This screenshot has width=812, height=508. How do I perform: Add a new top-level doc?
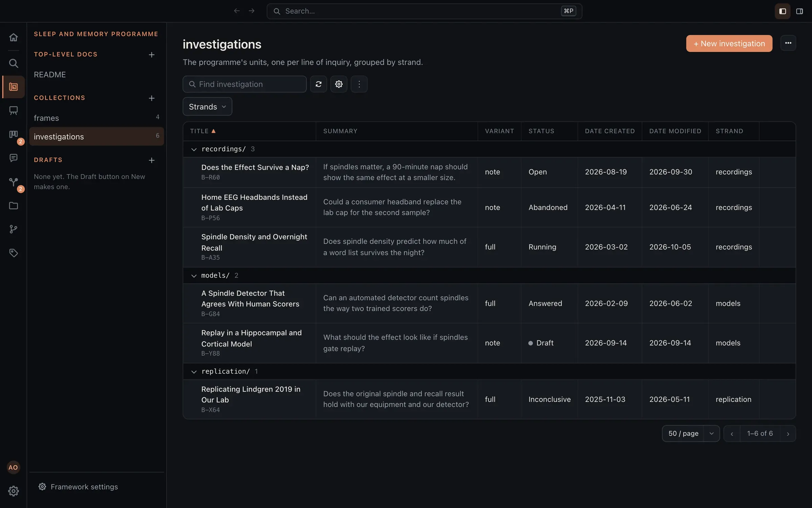click(152, 55)
